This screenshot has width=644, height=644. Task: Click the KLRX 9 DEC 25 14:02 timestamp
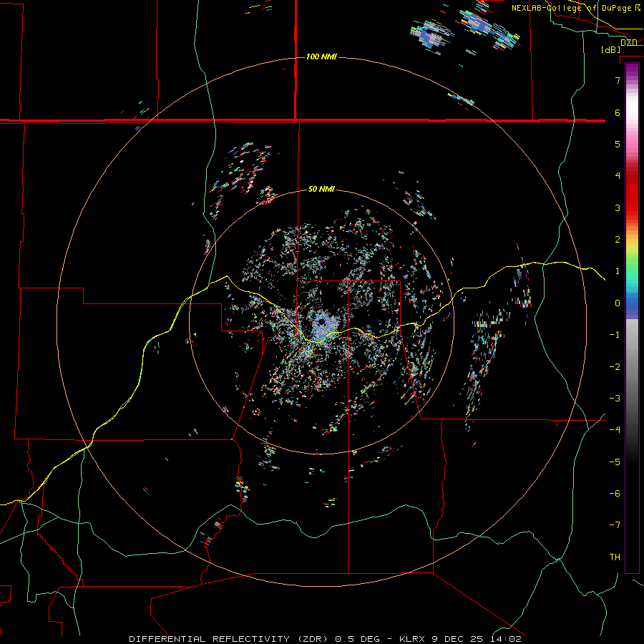click(460, 639)
